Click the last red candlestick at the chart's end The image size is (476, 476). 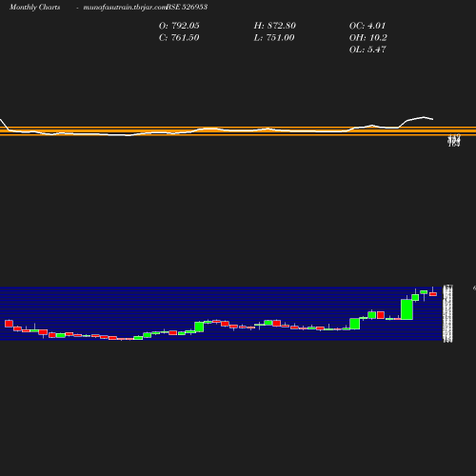(433, 294)
